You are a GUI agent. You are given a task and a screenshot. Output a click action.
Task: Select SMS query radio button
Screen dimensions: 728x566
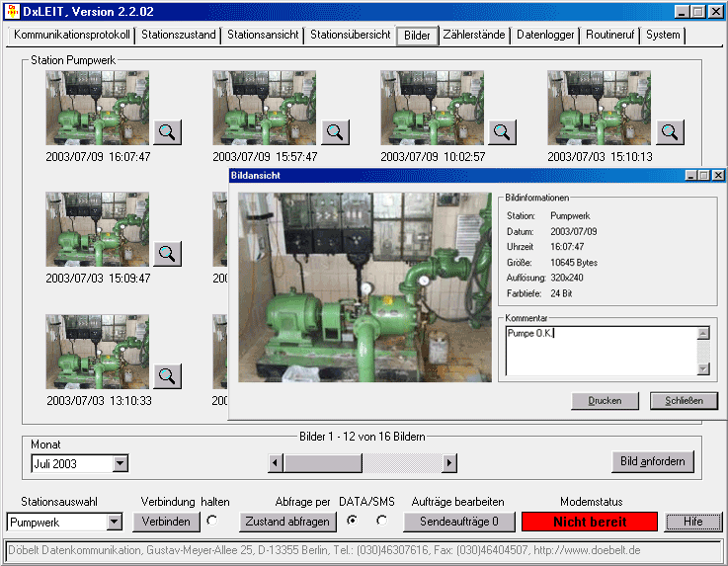click(x=381, y=521)
